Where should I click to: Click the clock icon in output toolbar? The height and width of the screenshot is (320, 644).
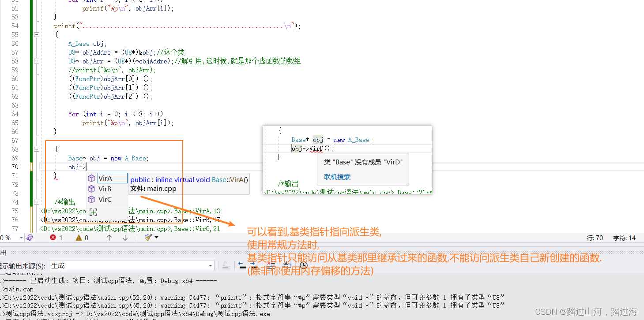(304, 265)
